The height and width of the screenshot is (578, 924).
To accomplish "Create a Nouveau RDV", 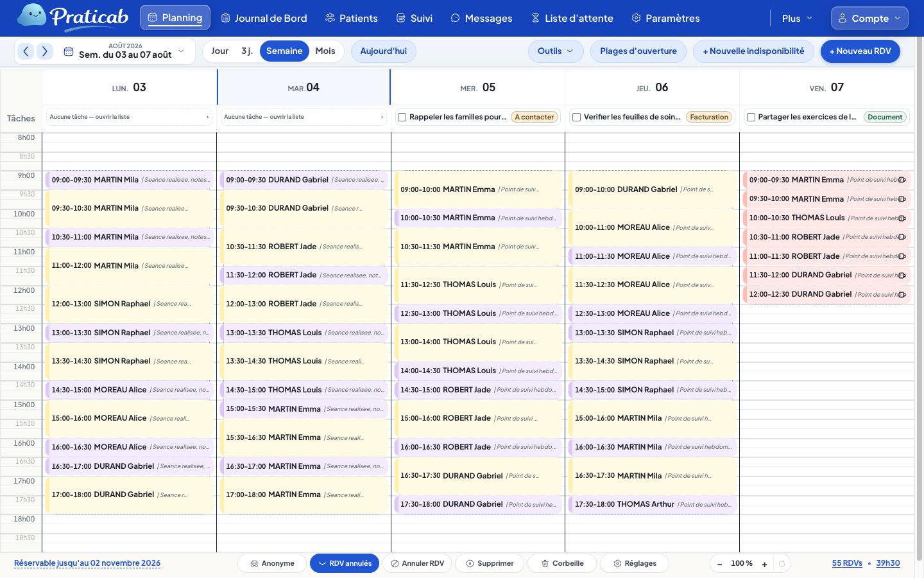I will tap(860, 51).
